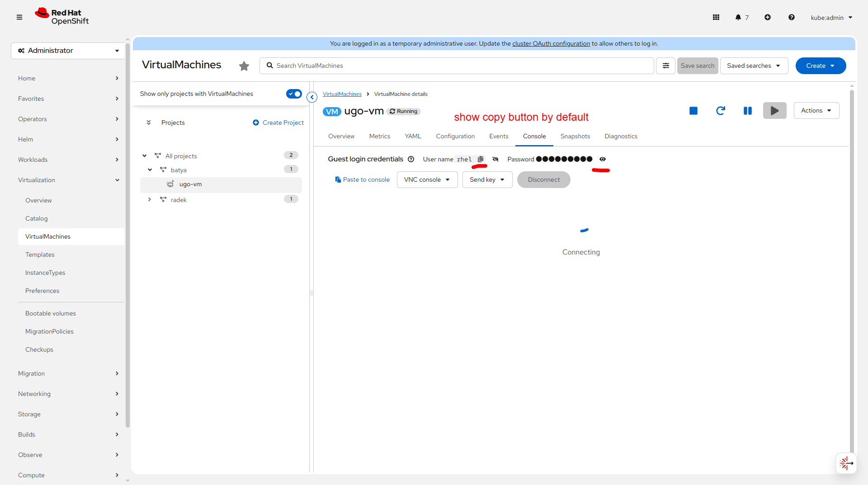Viewport: 868px width, 485px height.
Task: Switch to the Events tab
Action: 499,136
